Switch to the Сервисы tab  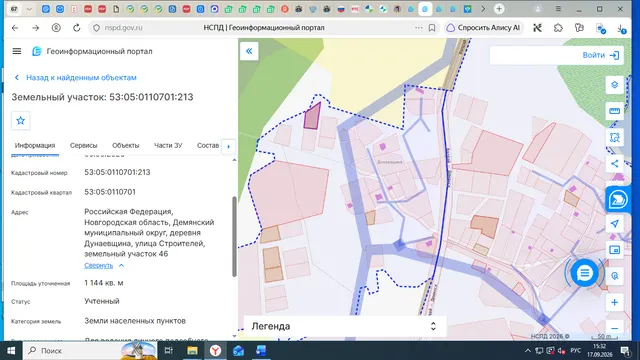[x=83, y=145]
